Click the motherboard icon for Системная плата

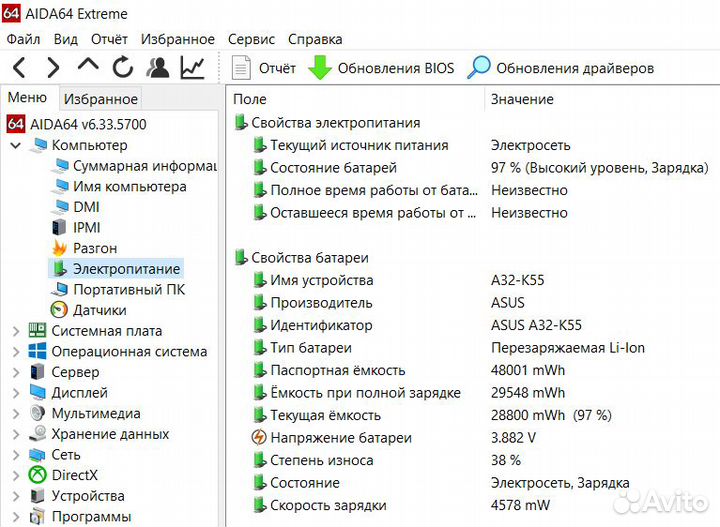pos(37,330)
